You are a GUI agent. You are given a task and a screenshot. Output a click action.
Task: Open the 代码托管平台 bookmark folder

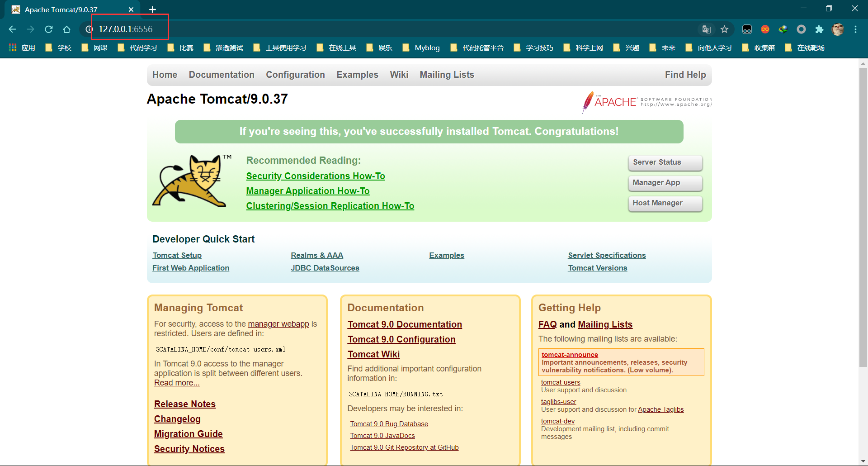click(477, 48)
